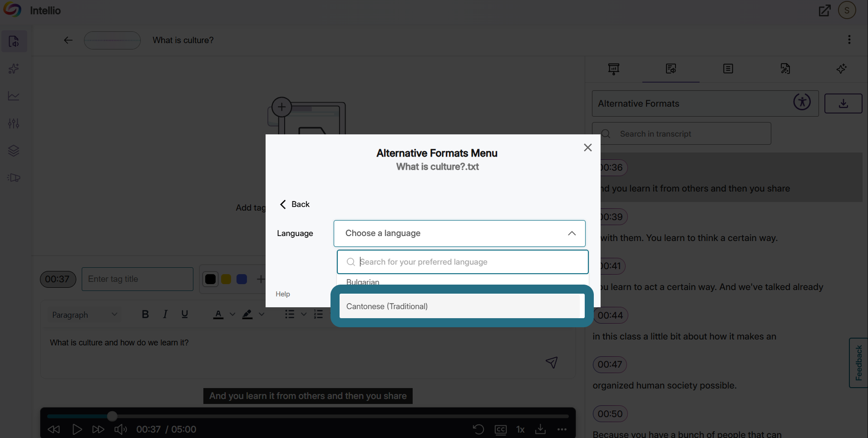Toggle closed captions CC button
Image resolution: width=868 pixels, height=438 pixels.
point(501,429)
